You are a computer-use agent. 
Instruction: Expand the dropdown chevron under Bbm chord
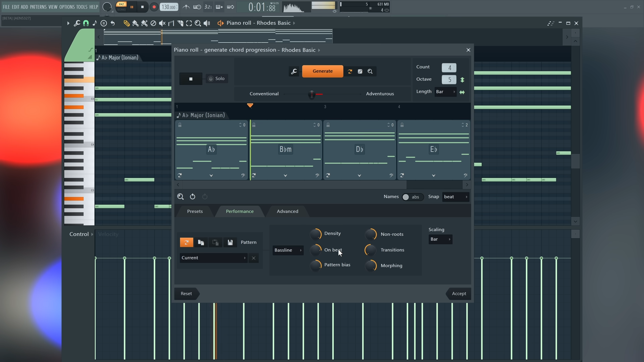click(285, 175)
